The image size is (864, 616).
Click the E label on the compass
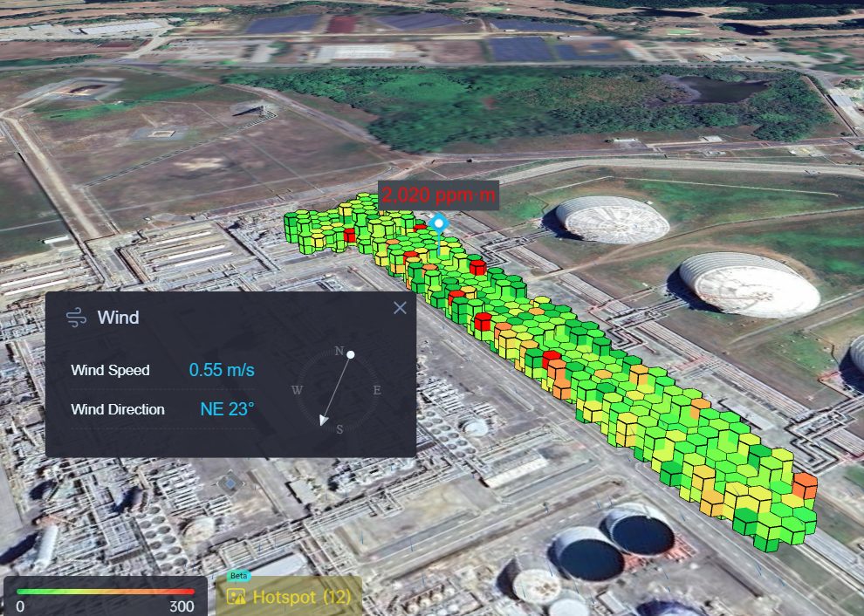(377, 391)
